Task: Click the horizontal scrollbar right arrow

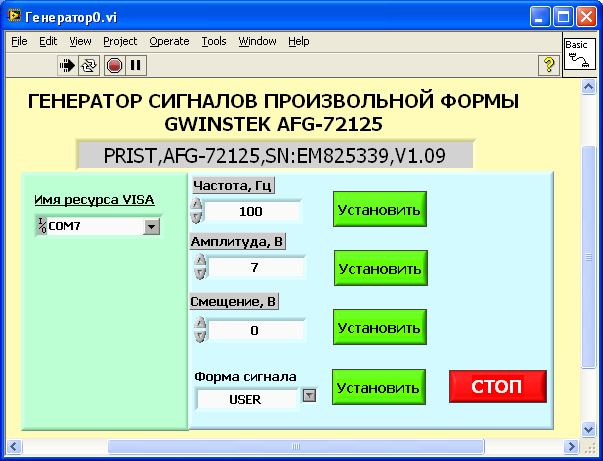Action: pyautogui.click(x=571, y=446)
